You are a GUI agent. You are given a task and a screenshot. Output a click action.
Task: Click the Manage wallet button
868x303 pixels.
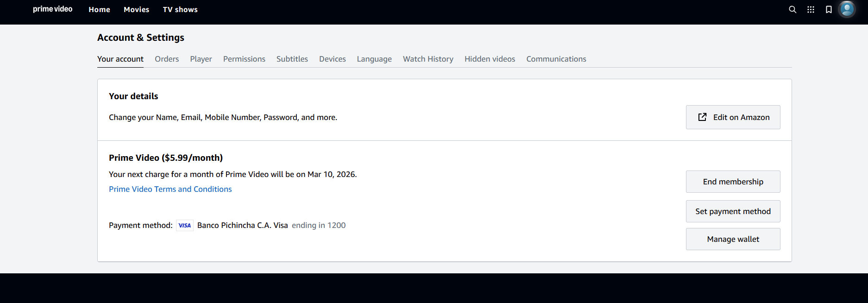(x=733, y=239)
